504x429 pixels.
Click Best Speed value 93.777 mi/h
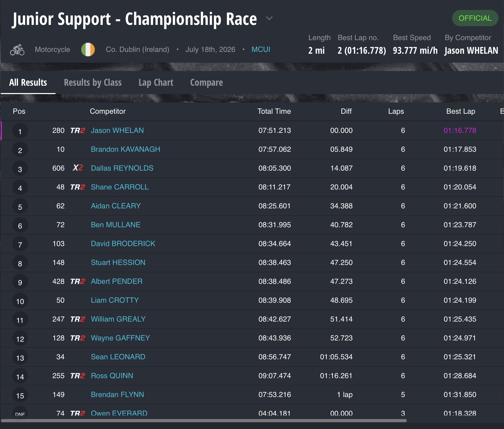click(x=415, y=50)
